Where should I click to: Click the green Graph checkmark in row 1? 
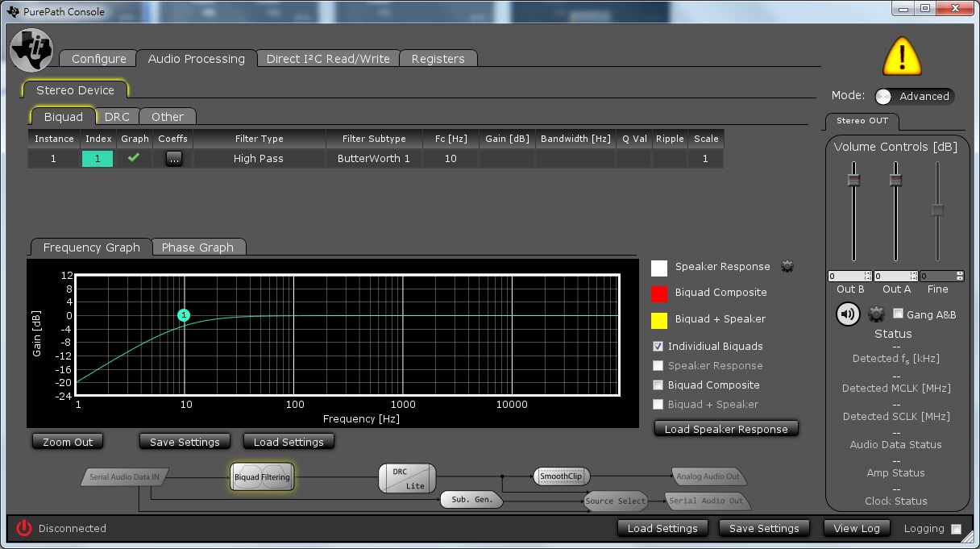pyautogui.click(x=134, y=158)
